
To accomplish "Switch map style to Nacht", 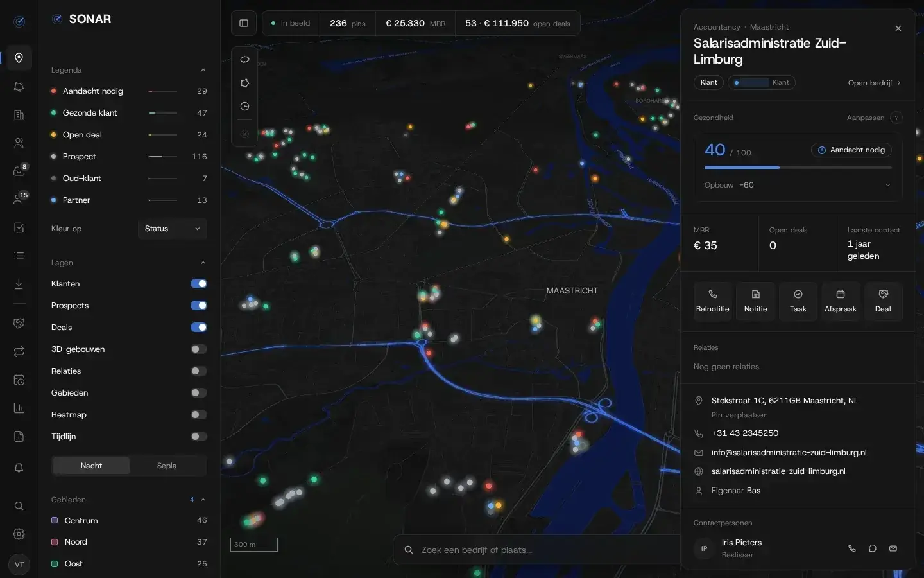I will (x=91, y=466).
